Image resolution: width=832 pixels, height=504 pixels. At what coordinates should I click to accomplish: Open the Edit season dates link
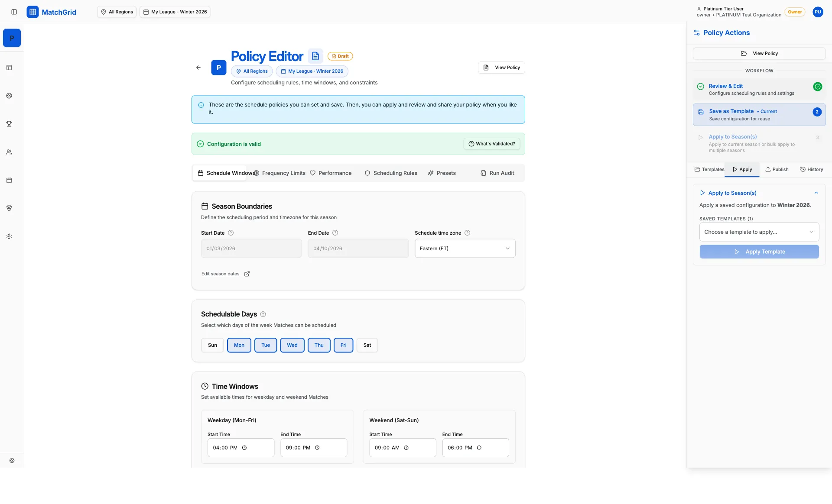click(x=220, y=274)
